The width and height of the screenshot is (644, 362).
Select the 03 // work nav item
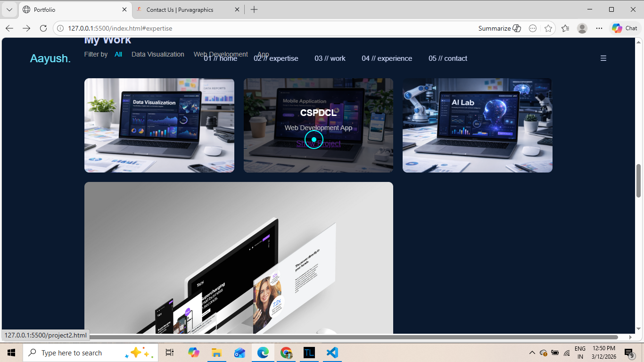point(330,58)
